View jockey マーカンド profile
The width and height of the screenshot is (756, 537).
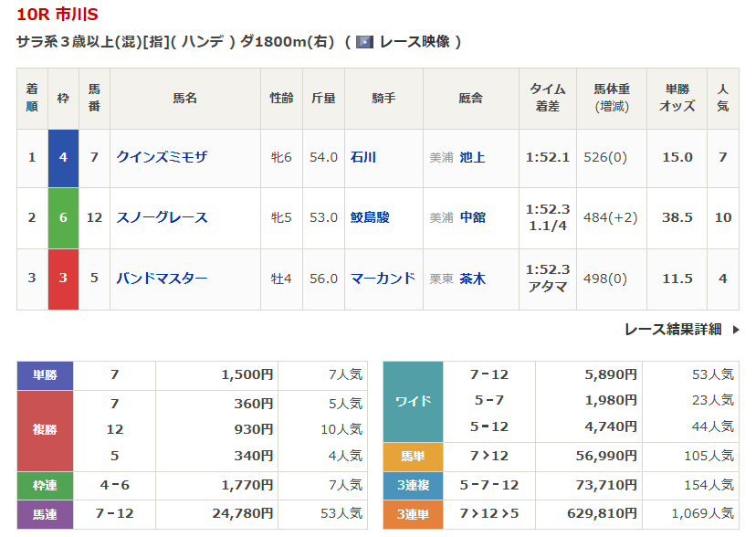(x=383, y=279)
